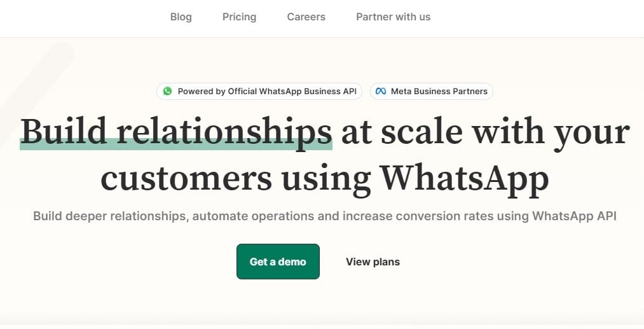Open the Blog navigation link
The image size is (644, 329).
[181, 17]
